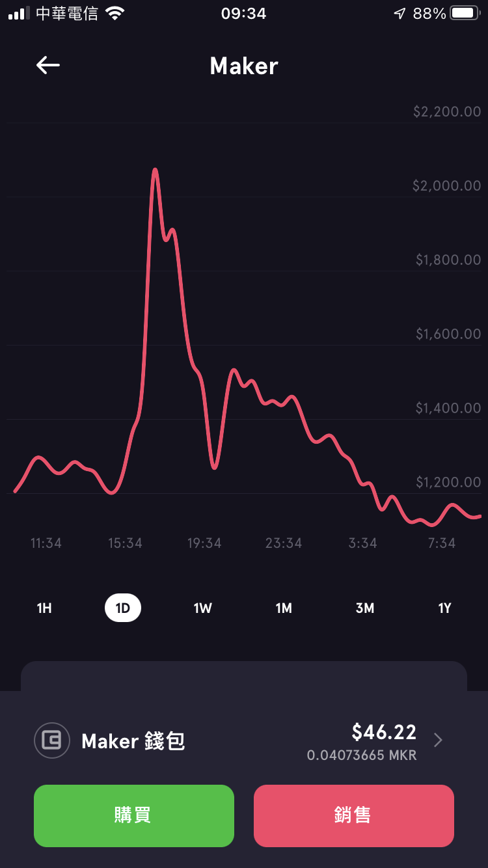
Task: Select the 1W time range
Action: pos(202,608)
